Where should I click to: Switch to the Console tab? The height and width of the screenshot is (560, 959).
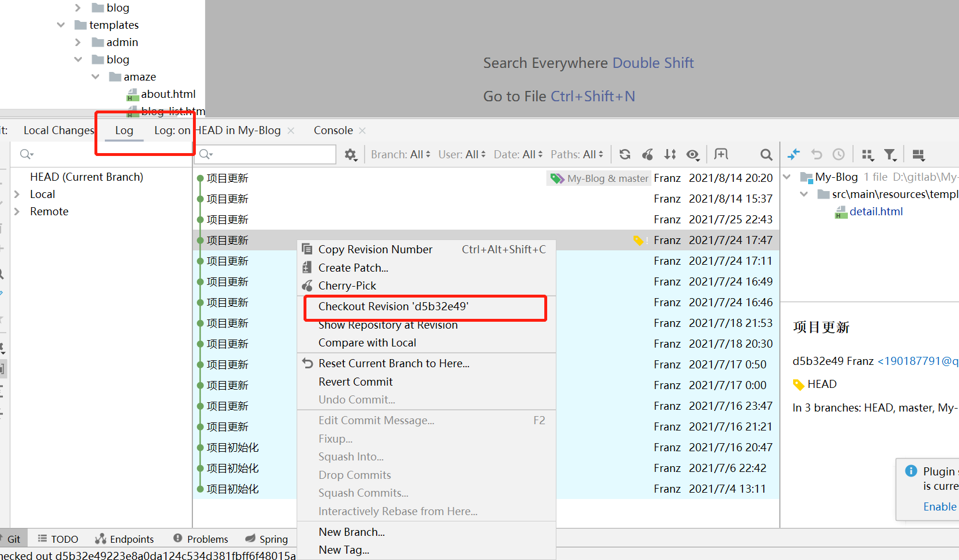pos(333,131)
